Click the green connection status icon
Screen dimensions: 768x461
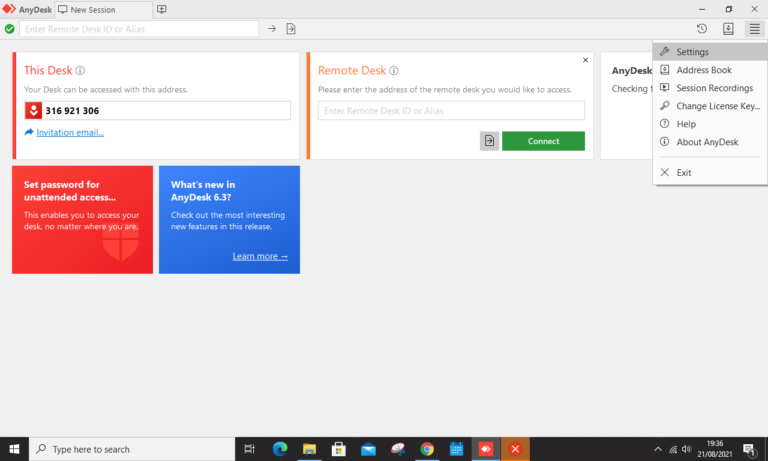coord(9,29)
